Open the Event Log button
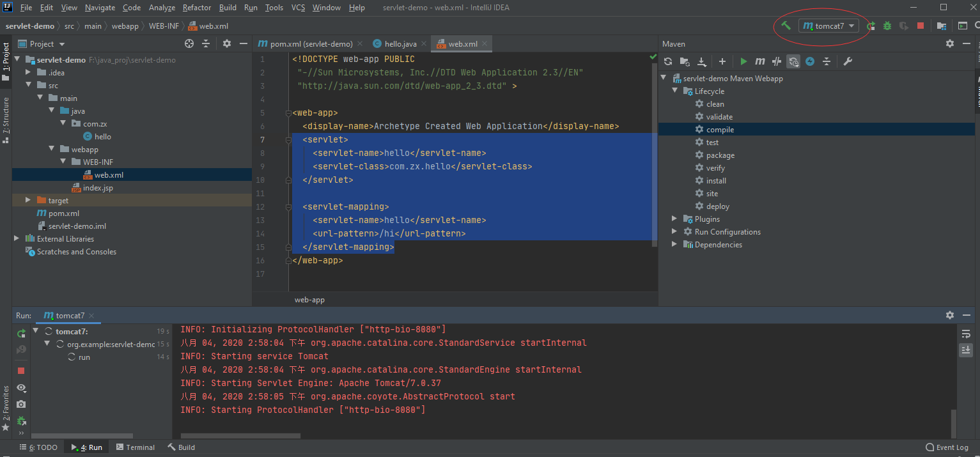This screenshot has width=980, height=457. click(x=947, y=447)
